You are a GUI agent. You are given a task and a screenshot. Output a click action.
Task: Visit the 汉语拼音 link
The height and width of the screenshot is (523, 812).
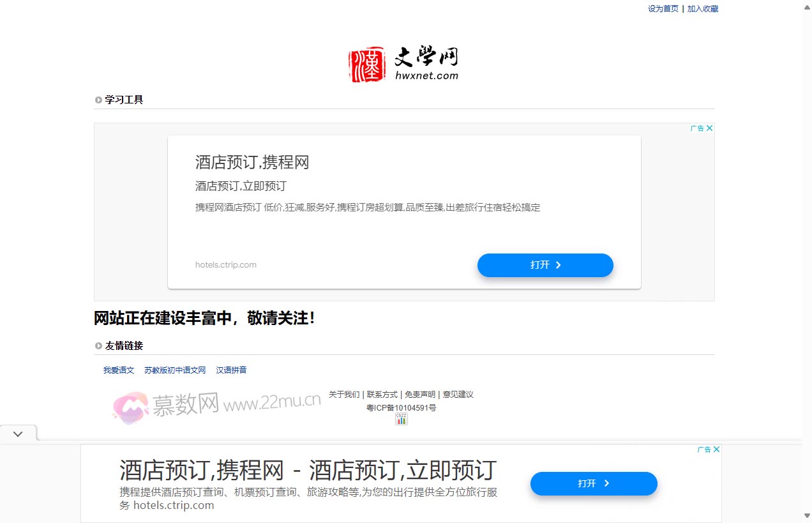click(231, 370)
